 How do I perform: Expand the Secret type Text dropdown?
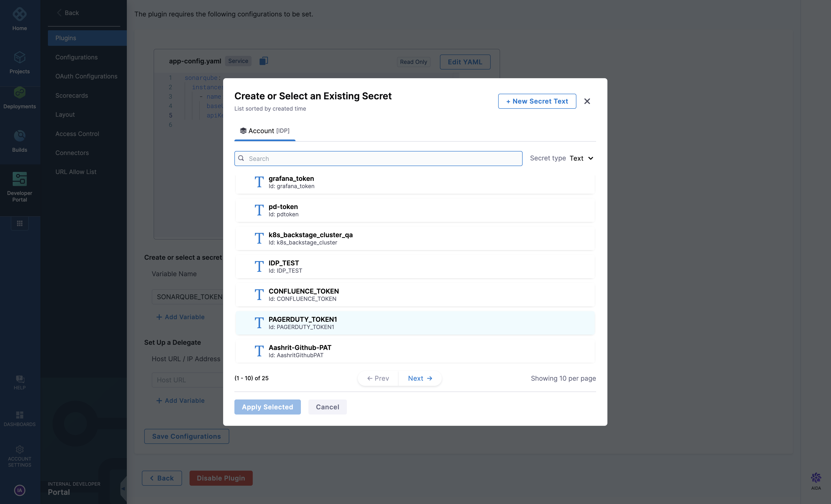(x=581, y=159)
